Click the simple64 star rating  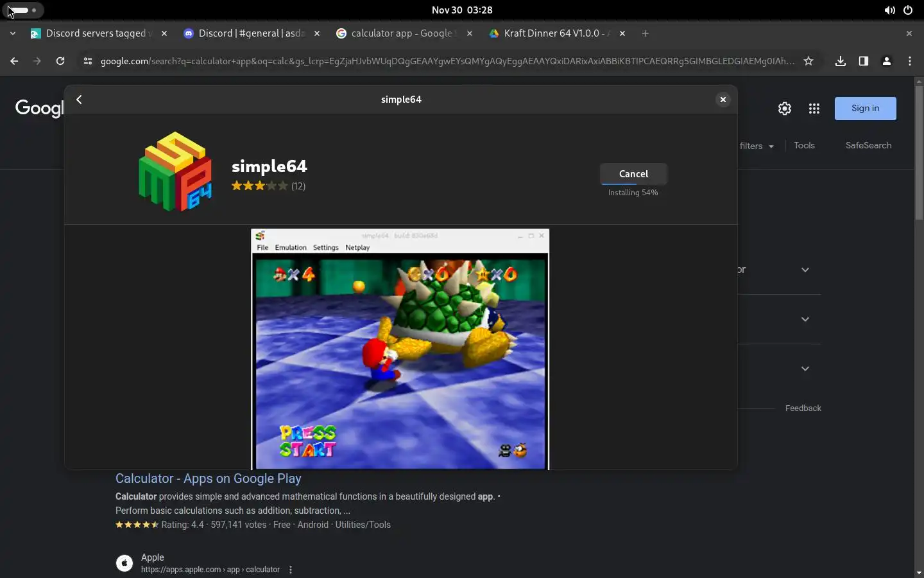pyautogui.click(x=259, y=186)
